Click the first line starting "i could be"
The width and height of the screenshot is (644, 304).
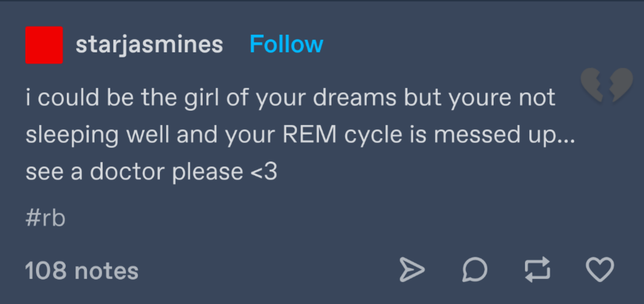pos(290,98)
